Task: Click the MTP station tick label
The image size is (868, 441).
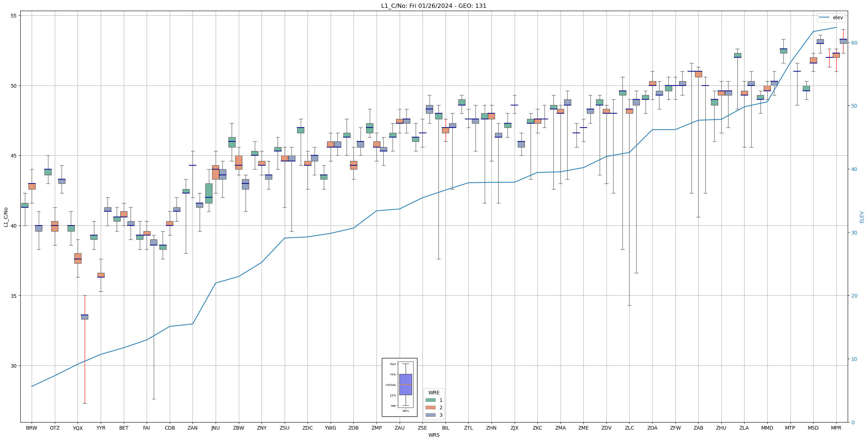Action: (x=790, y=428)
